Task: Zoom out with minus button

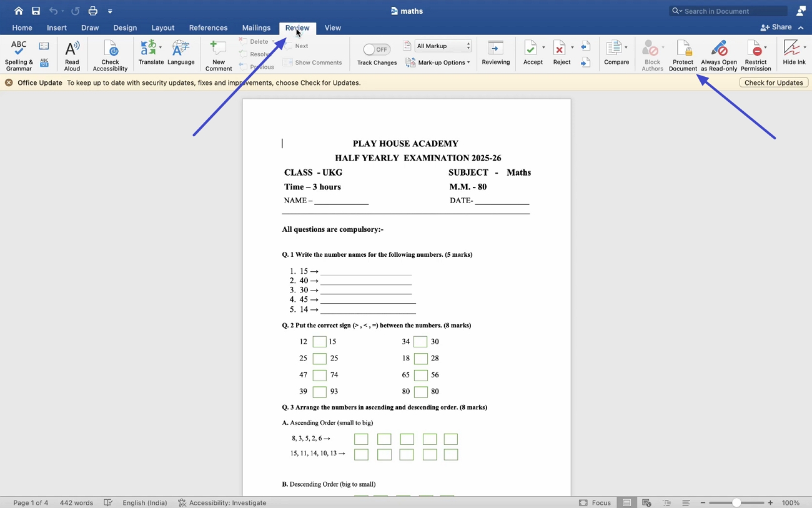Action: coord(703,502)
